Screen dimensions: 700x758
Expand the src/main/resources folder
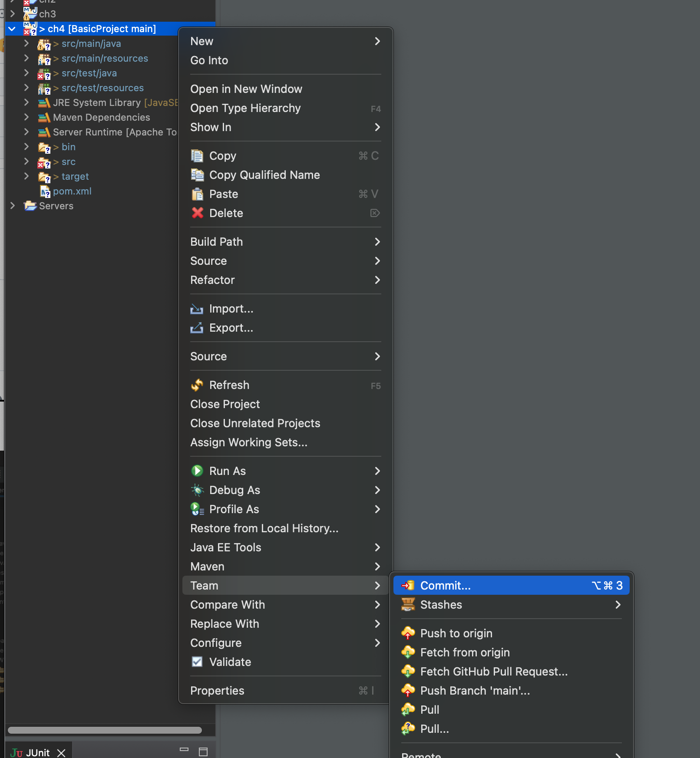(26, 58)
